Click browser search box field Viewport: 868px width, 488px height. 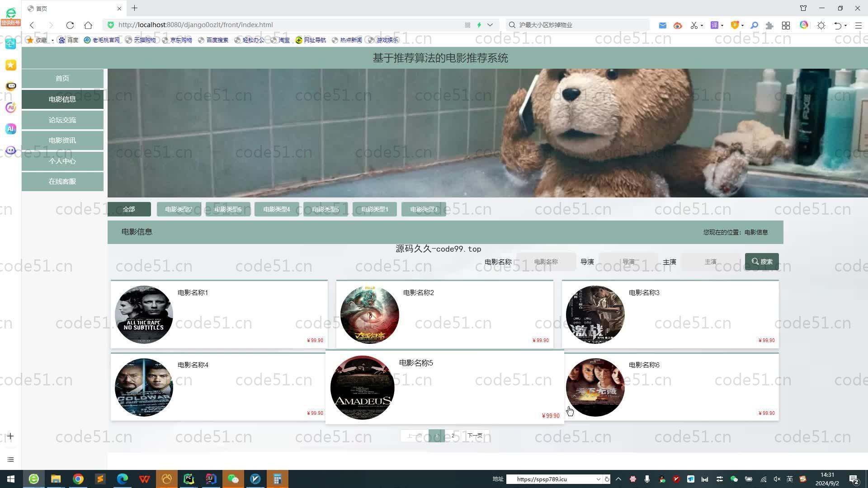tap(578, 25)
